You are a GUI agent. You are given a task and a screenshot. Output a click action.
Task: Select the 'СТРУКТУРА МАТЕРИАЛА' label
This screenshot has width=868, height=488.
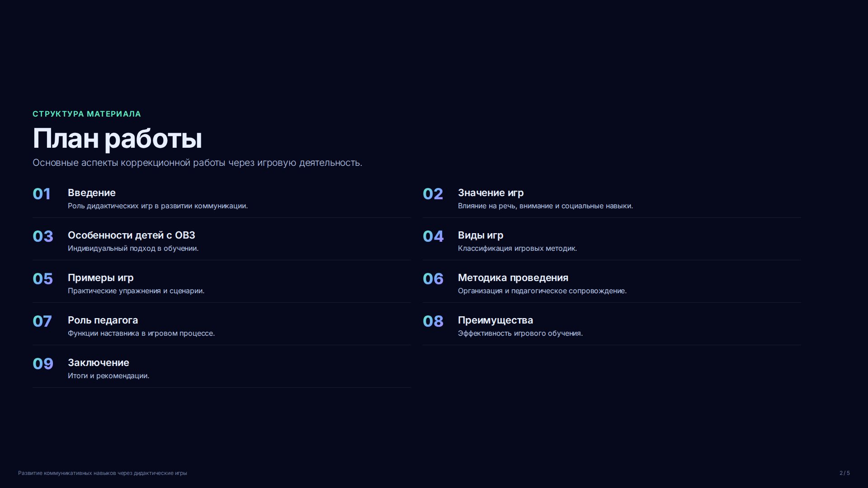click(x=87, y=114)
